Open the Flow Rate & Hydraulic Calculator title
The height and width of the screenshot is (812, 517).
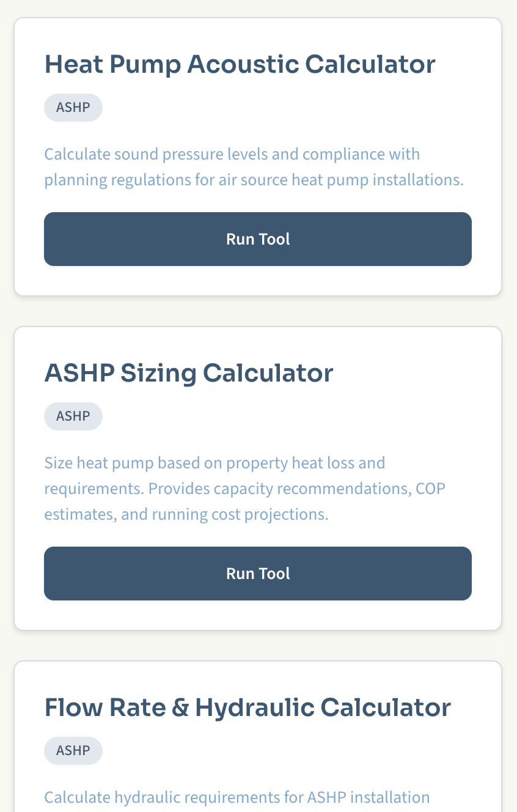248,707
